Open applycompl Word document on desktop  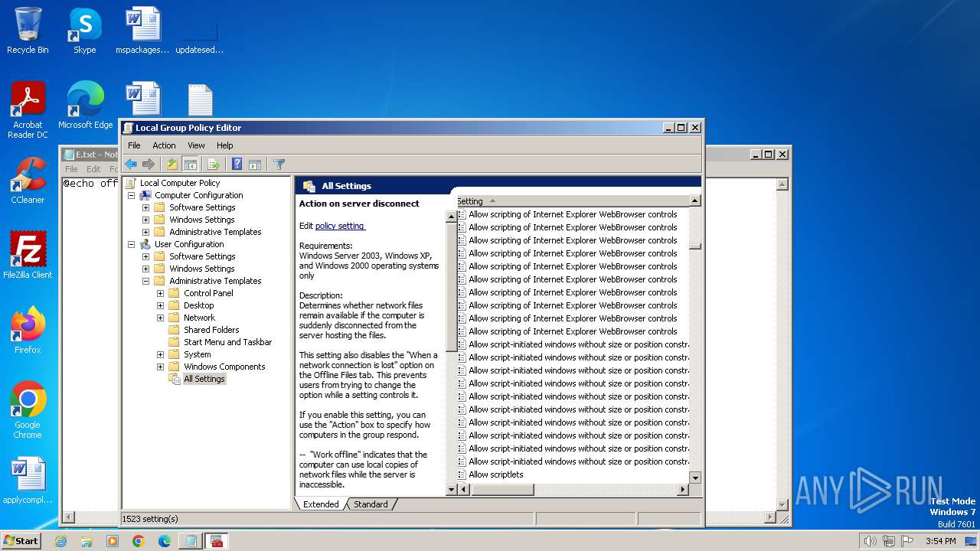[28, 481]
